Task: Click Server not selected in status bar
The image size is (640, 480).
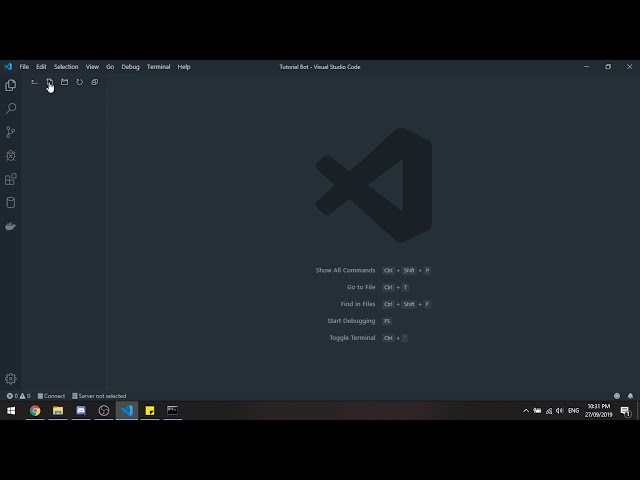Action: tap(99, 396)
